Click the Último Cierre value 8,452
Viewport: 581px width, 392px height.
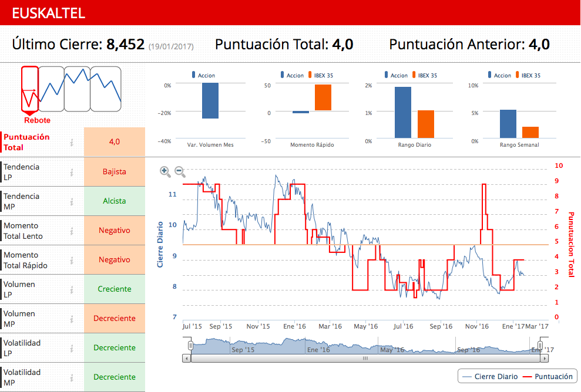125,45
